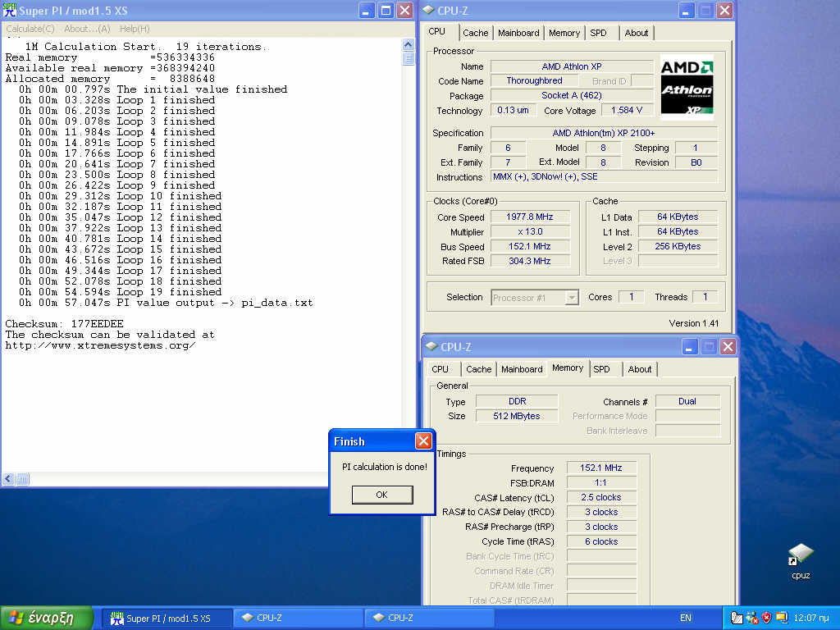Switch to Cache tab in top CPU-Z

[x=475, y=33]
